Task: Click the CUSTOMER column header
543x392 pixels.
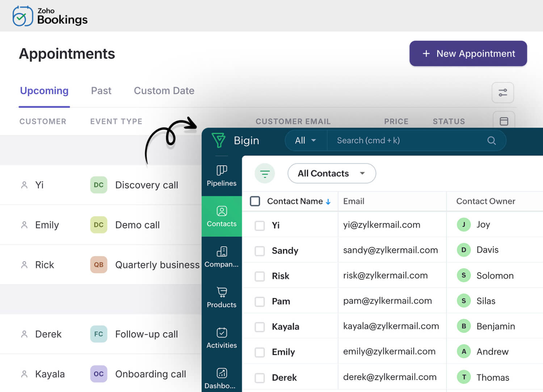Action: pyautogui.click(x=43, y=122)
